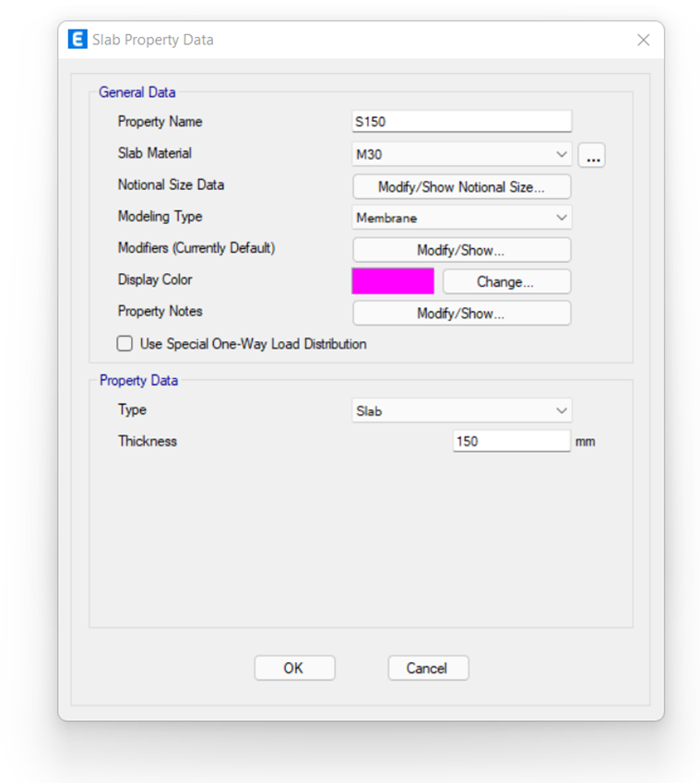Click the Modeling Type label
The image size is (700, 783).
pos(160,216)
